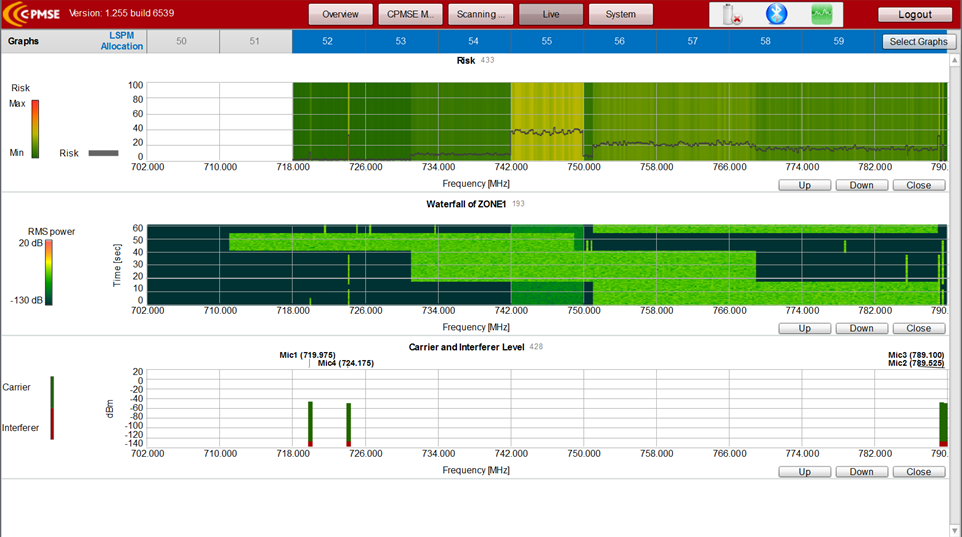Click the Select Graphs button
The image size is (962, 537).
coord(918,41)
